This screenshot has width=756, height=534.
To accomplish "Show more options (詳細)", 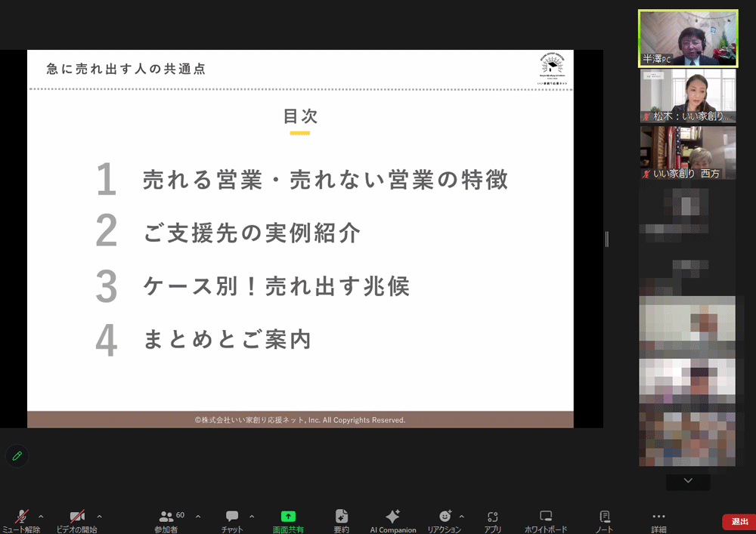I will coord(658,517).
